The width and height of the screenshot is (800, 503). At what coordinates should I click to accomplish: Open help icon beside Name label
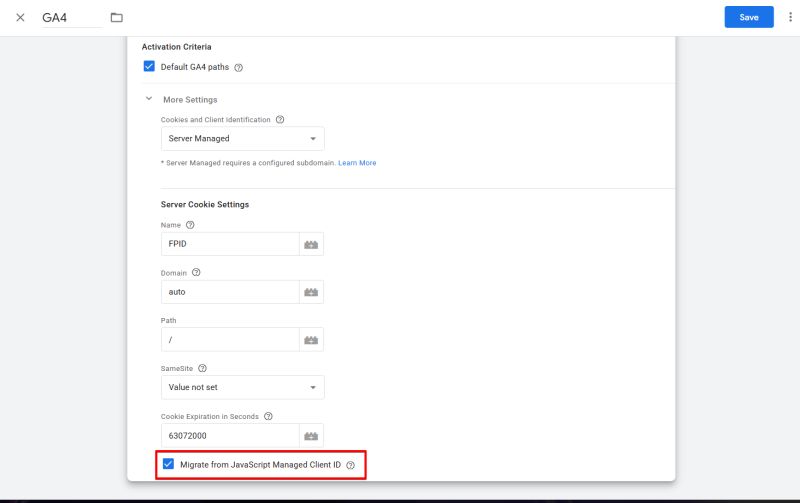click(190, 224)
